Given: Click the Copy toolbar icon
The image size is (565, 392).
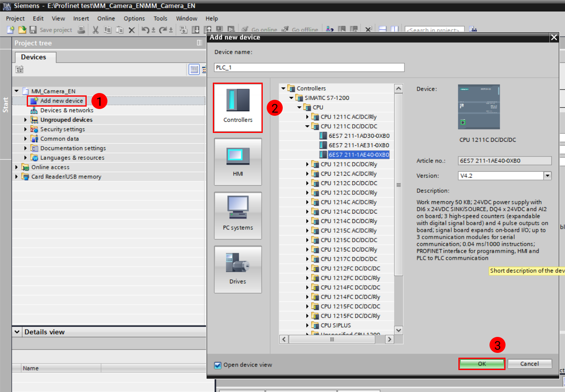Looking at the screenshot, I should click(107, 30).
